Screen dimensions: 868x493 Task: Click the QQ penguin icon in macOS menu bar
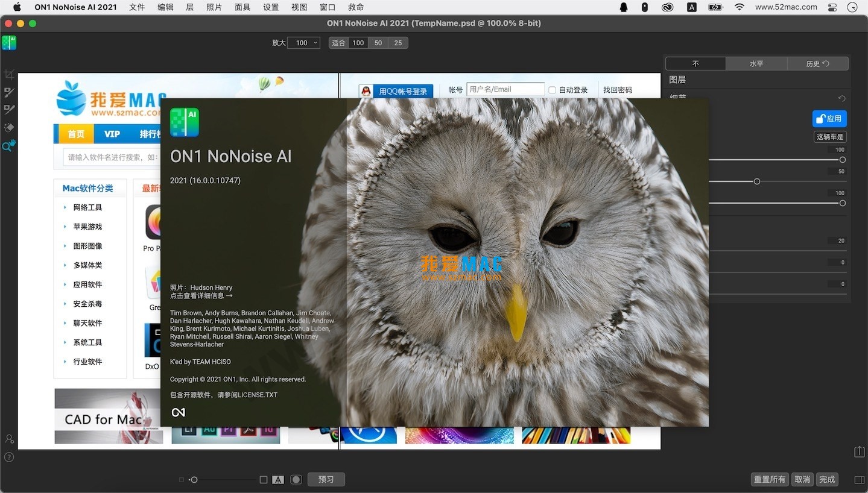(x=624, y=7)
